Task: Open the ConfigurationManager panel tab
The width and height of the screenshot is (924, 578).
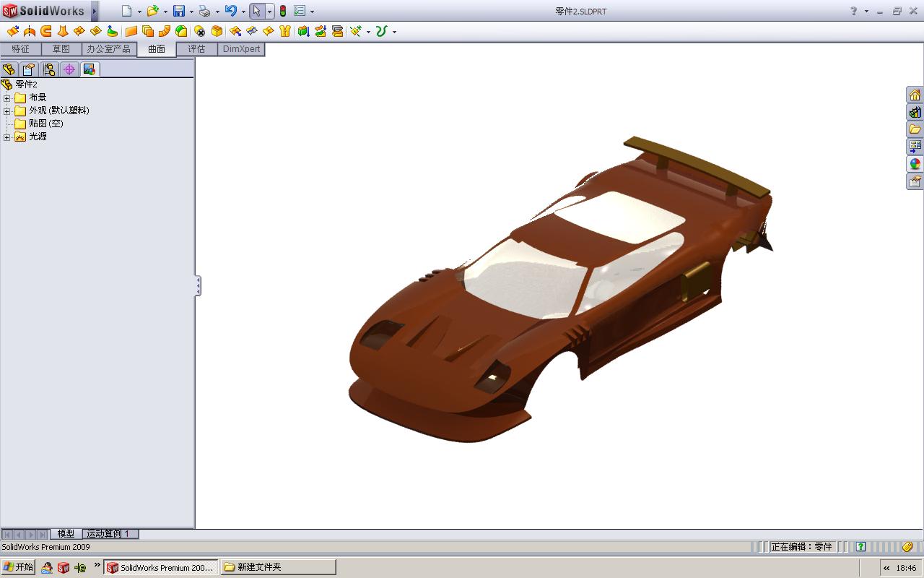Action: click(48, 69)
